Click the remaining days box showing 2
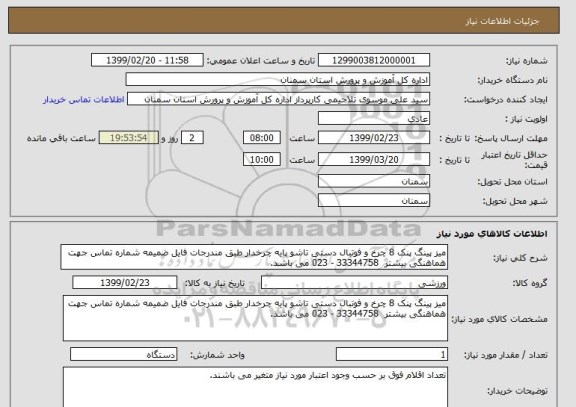 pyautogui.click(x=192, y=138)
